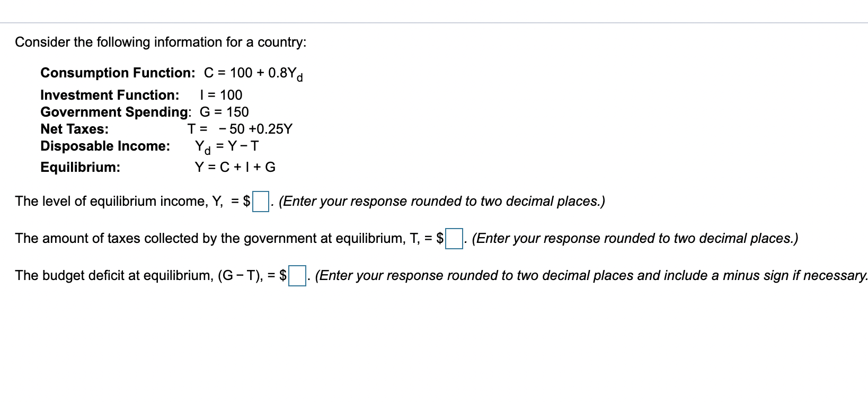
Task: Click the italic rounding instruction after Y box
Action: coord(442,201)
